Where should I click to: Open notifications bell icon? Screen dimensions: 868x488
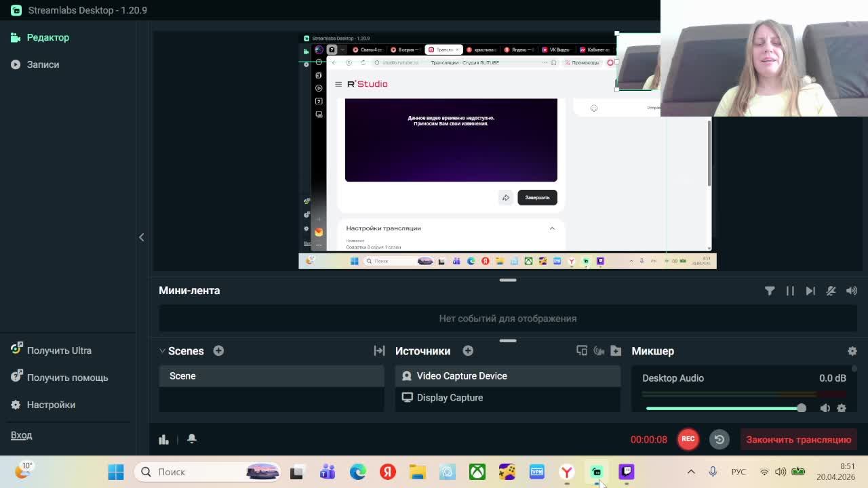coord(192,439)
